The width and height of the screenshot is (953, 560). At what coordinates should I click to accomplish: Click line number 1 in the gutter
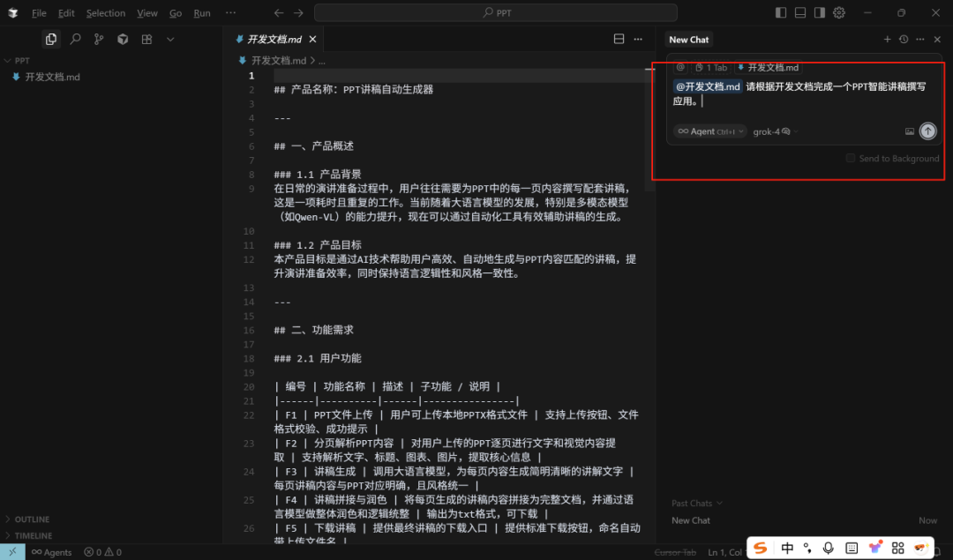(x=251, y=76)
